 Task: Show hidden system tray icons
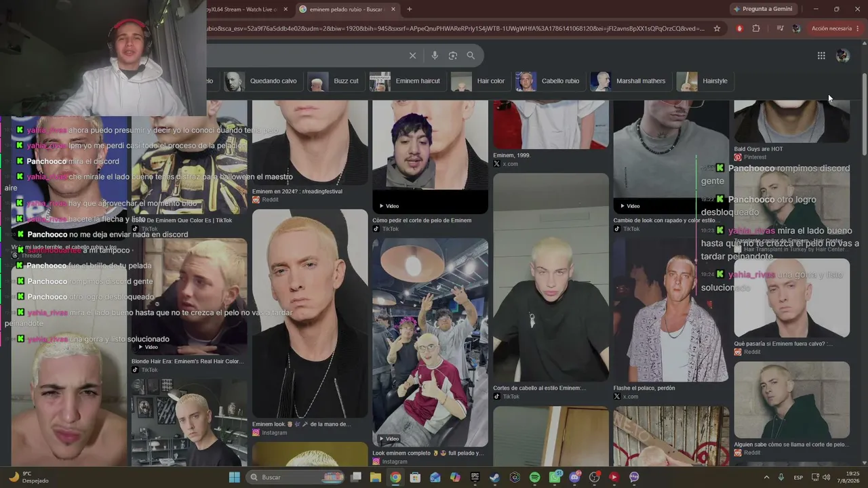click(x=767, y=477)
